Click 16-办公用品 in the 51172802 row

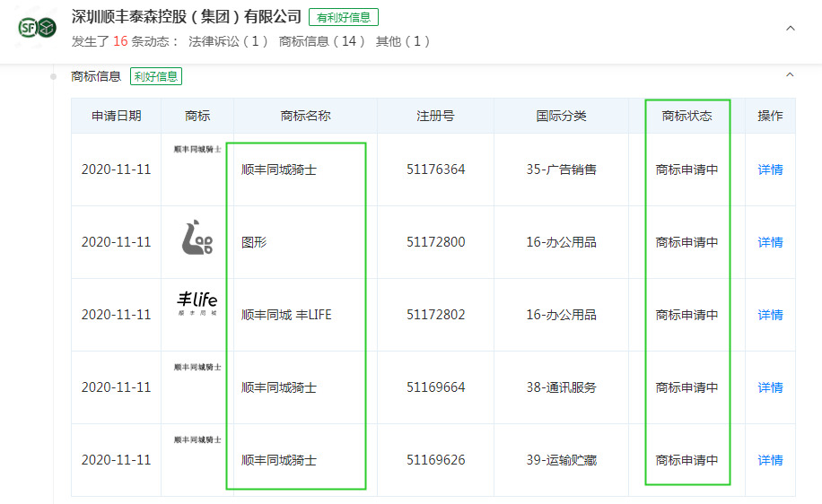(562, 315)
